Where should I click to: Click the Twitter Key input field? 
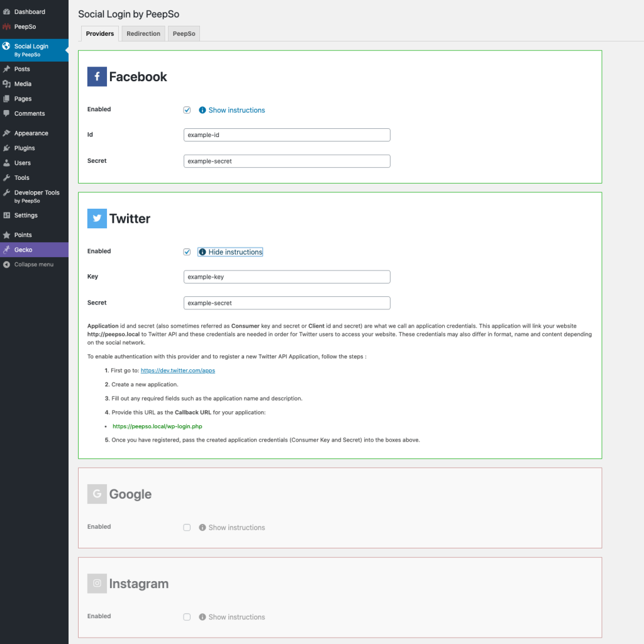[x=287, y=277]
